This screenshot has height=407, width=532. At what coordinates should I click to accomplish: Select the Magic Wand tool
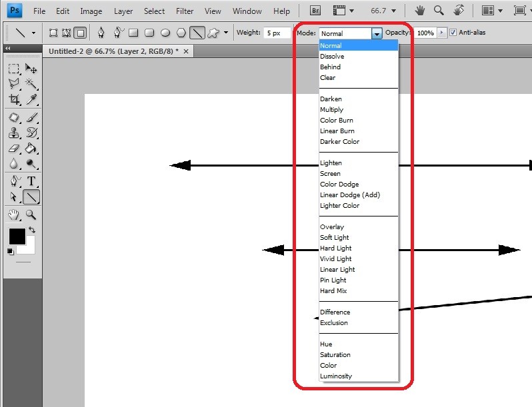click(x=31, y=83)
